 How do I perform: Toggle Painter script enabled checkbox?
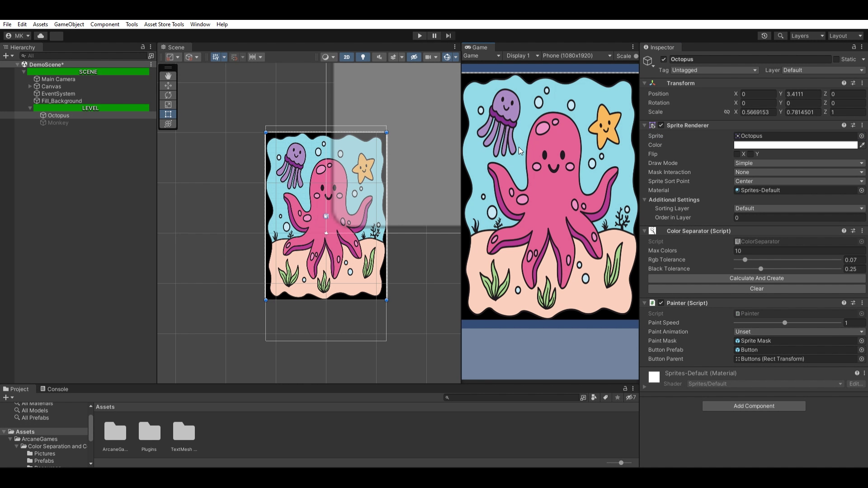(x=661, y=303)
